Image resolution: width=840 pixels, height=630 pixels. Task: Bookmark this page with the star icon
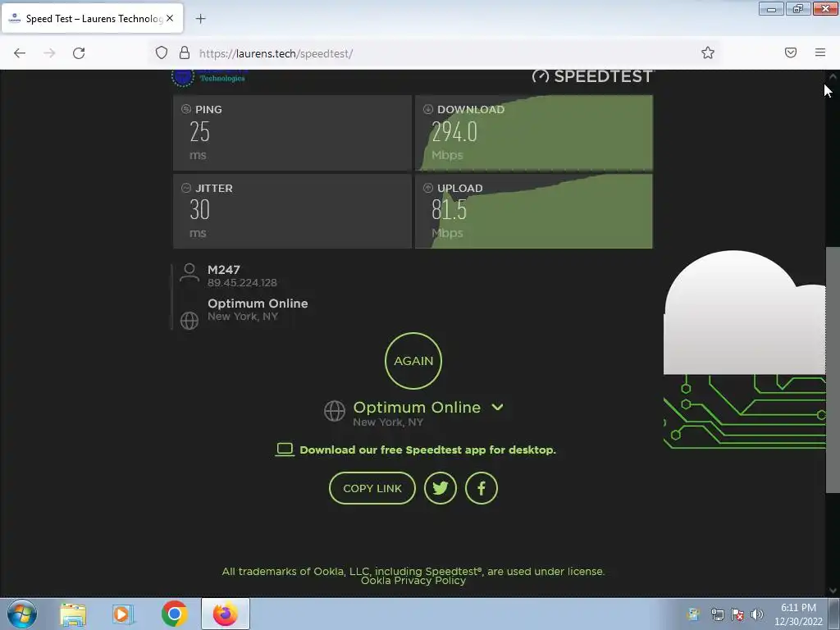click(x=708, y=52)
